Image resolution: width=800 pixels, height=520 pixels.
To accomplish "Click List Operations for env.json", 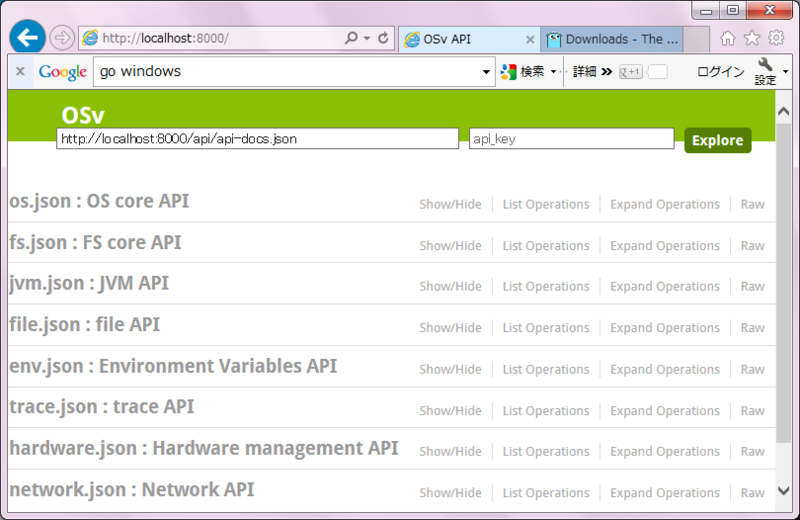I will click(546, 369).
